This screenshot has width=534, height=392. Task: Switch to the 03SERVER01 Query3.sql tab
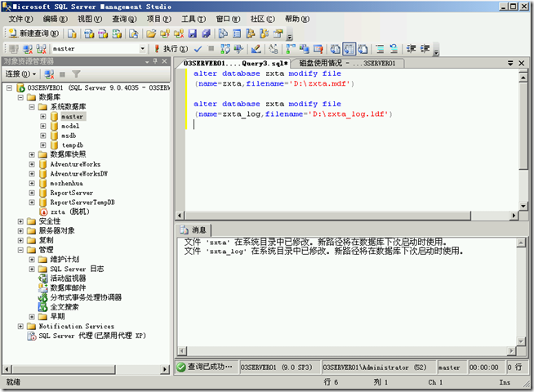236,64
